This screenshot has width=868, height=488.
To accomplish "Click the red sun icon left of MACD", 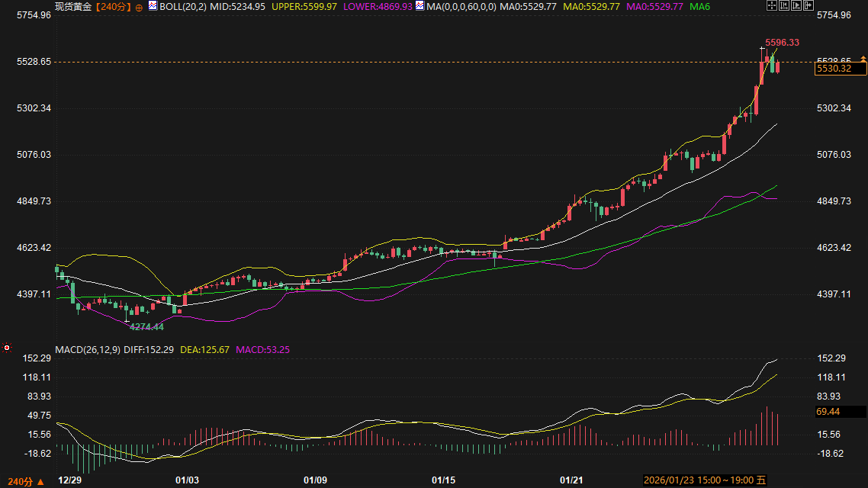I will click(7, 348).
